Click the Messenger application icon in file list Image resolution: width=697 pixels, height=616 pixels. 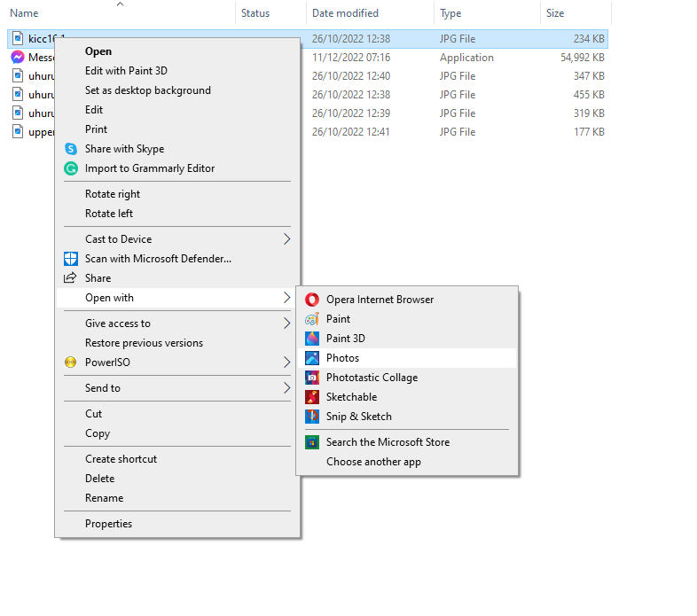(x=18, y=58)
